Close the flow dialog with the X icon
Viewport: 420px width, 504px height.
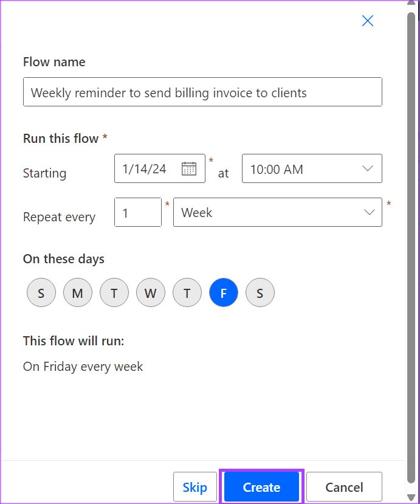(367, 21)
